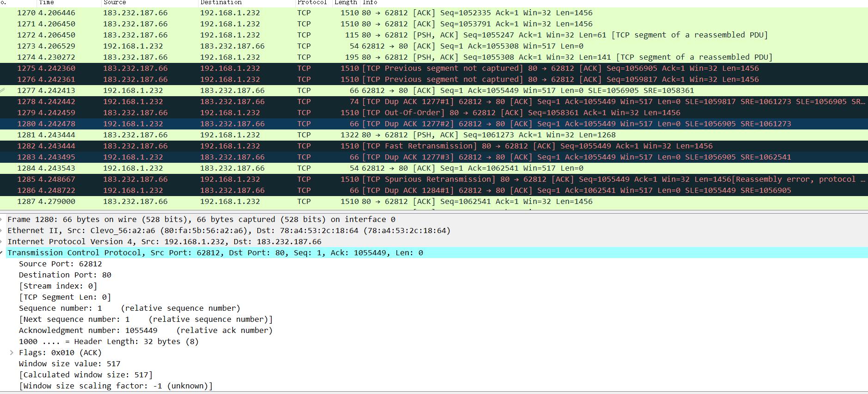
Task: Select packet 1278 Dup ACK 1277#1
Action: click(x=434, y=102)
